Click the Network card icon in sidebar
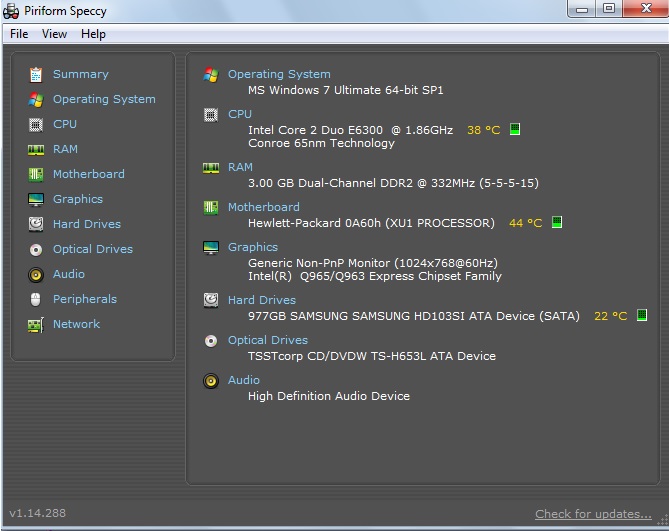 click(36, 325)
